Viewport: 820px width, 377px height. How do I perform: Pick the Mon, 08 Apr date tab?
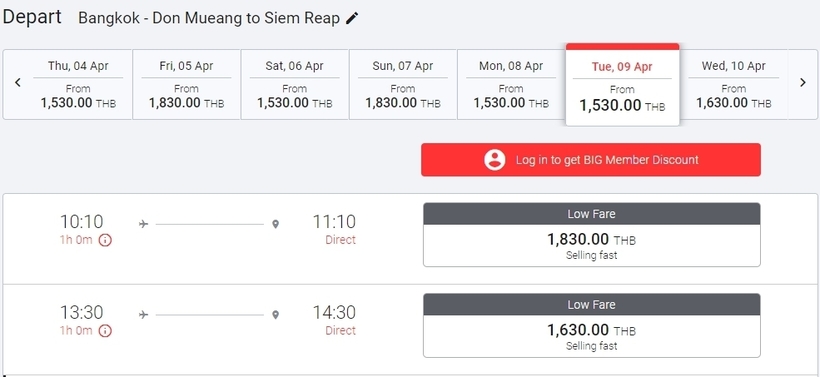pyautogui.click(x=511, y=85)
